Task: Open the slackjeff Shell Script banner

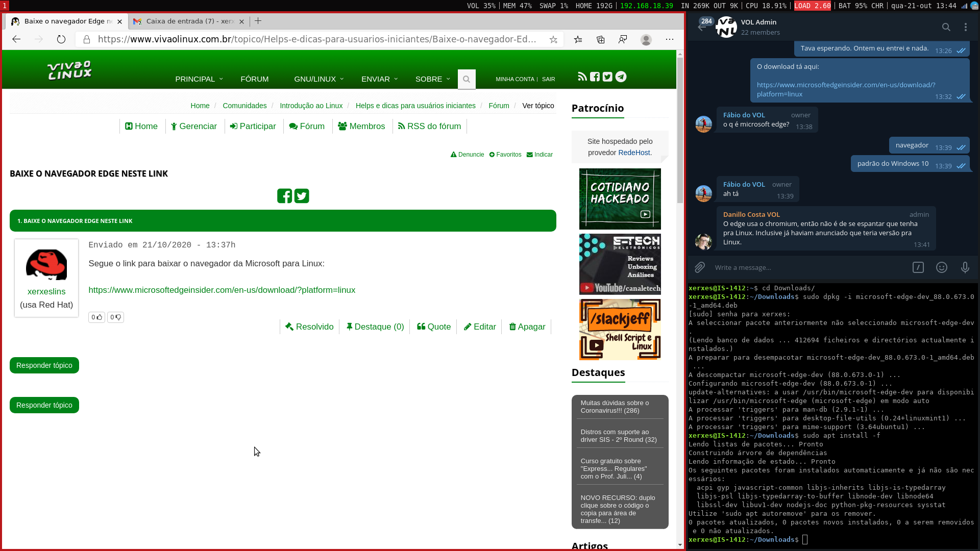Action: click(x=620, y=330)
